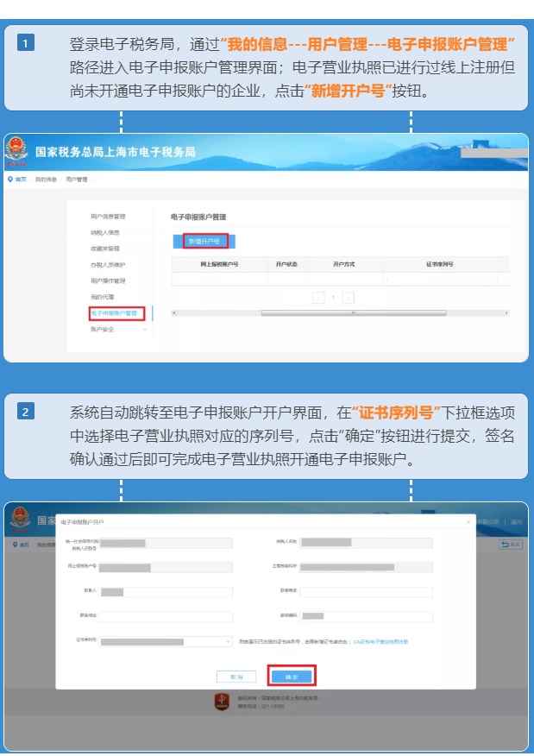Close the 电子申报账户开户 dialog with X
The image size is (534, 756).
tap(468, 523)
